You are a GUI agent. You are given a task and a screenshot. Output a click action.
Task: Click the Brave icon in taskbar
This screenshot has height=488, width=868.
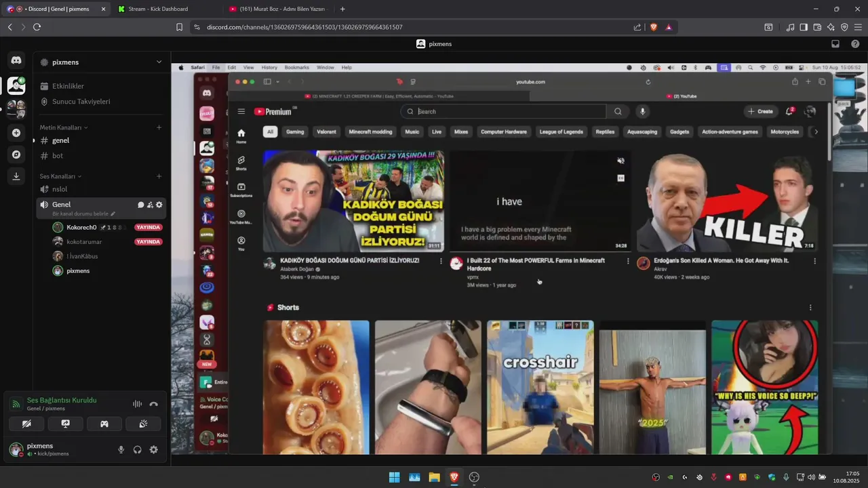[454, 477]
